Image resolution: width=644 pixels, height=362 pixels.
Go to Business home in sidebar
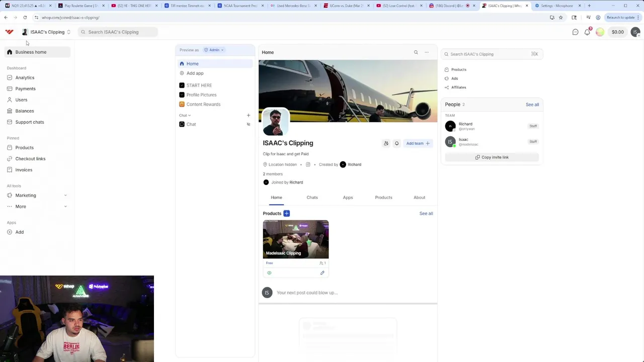pyautogui.click(x=37, y=52)
